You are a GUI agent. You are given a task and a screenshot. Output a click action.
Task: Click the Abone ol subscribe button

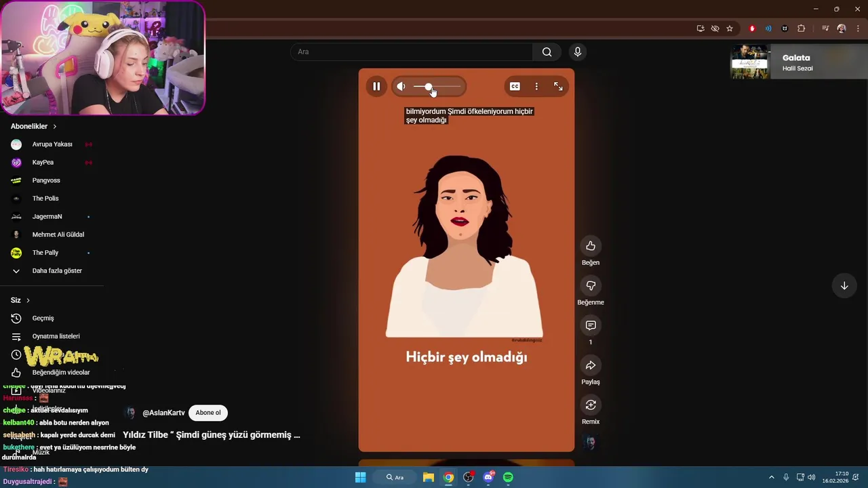coord(208,413)
